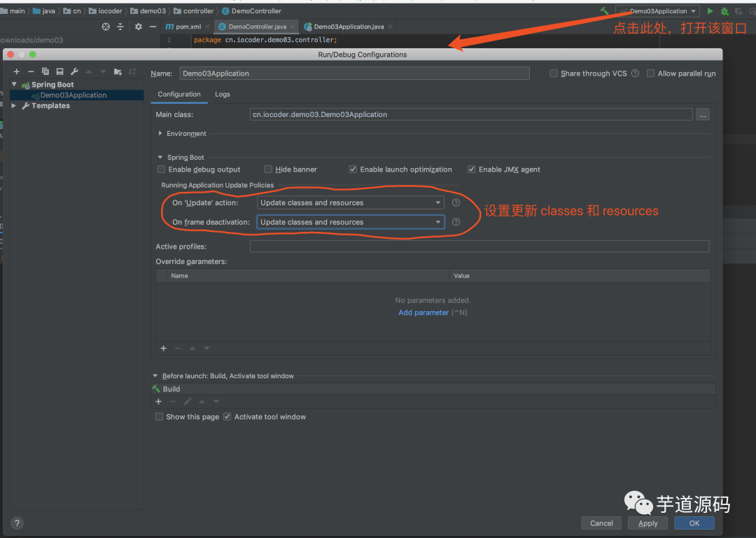Uncheck Enable JMX agent
This screenshot has height=538, width=756.
click(x=472, y=170)
